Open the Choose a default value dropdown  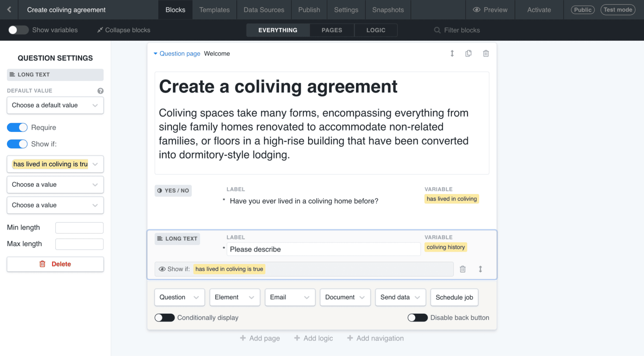(55, 105)
